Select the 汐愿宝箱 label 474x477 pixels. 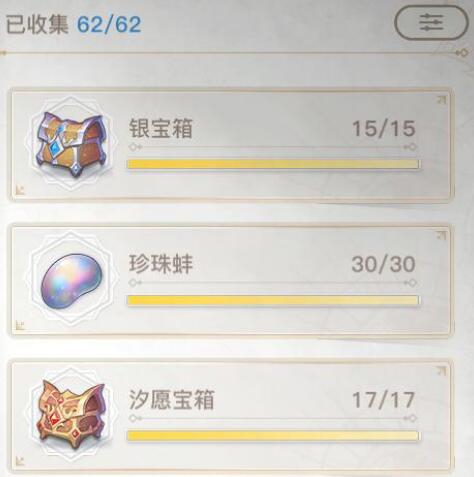(171, 399)
